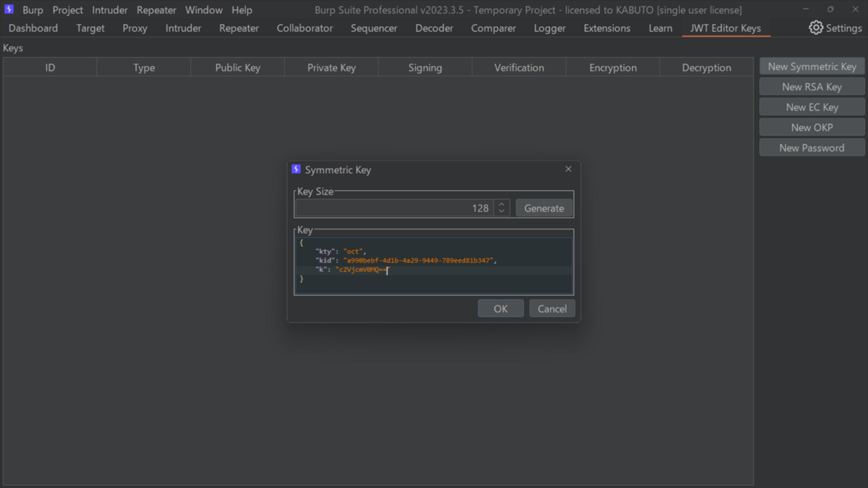This screenshot has height=488, width=868.
Task: Click the New EC Key button
Action: [812, 107]
